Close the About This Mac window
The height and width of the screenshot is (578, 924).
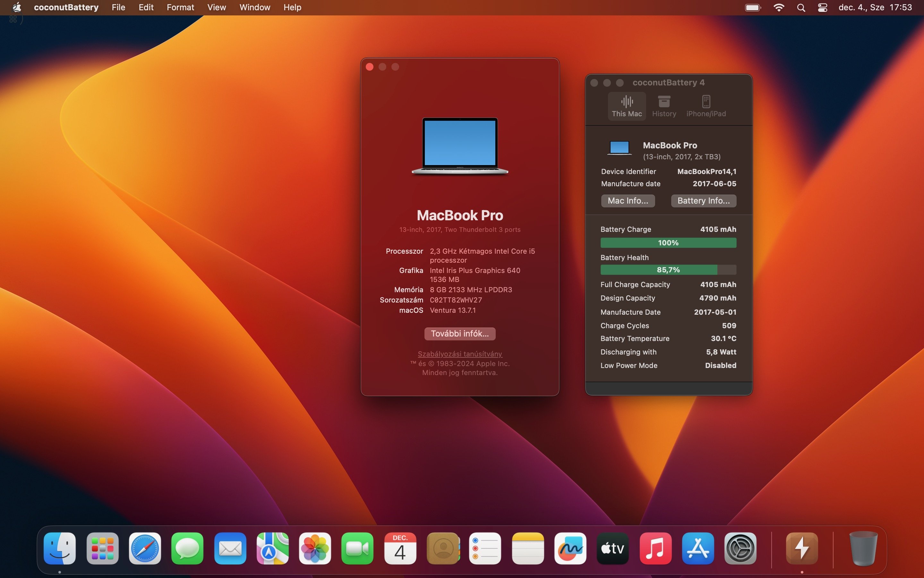tap(370, 67)
